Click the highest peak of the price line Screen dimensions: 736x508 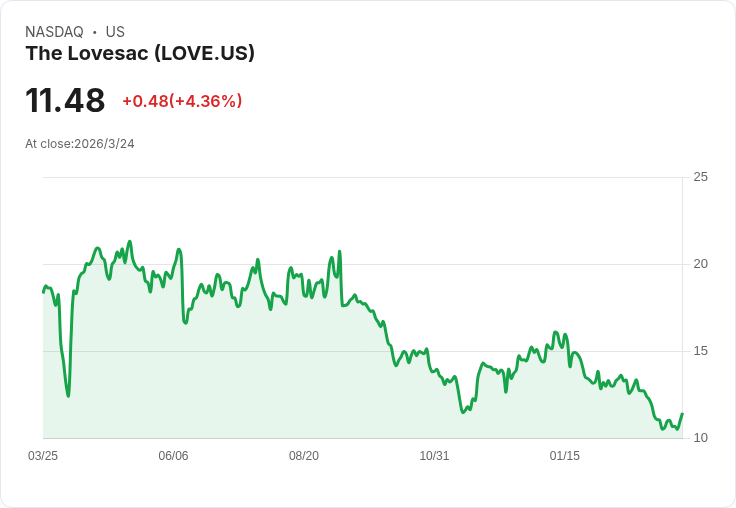[130, 241]
